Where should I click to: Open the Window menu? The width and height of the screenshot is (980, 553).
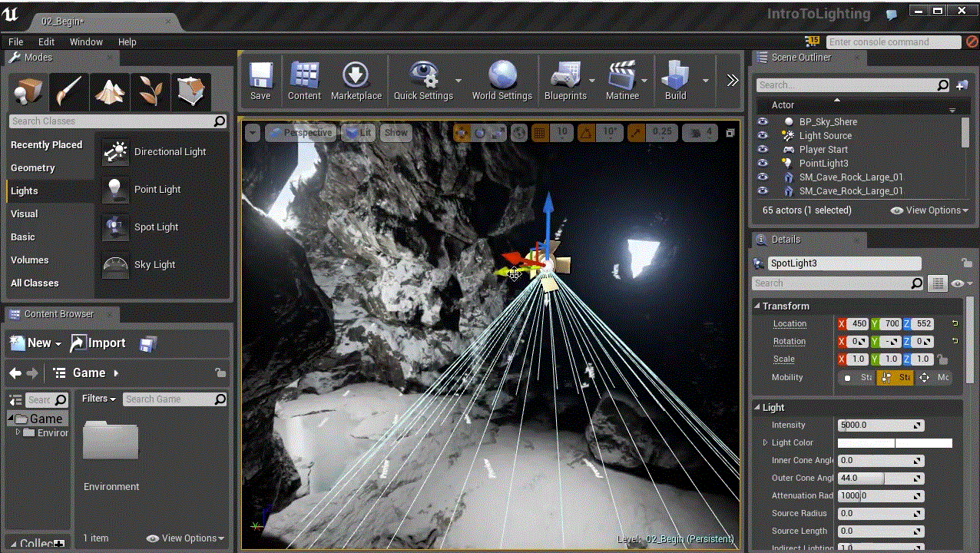[x=86, y=42]
